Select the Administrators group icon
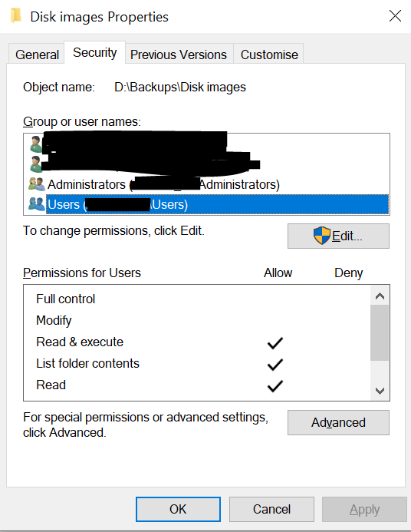The height and width of the screenshot is (532, 411). [37, 184]
